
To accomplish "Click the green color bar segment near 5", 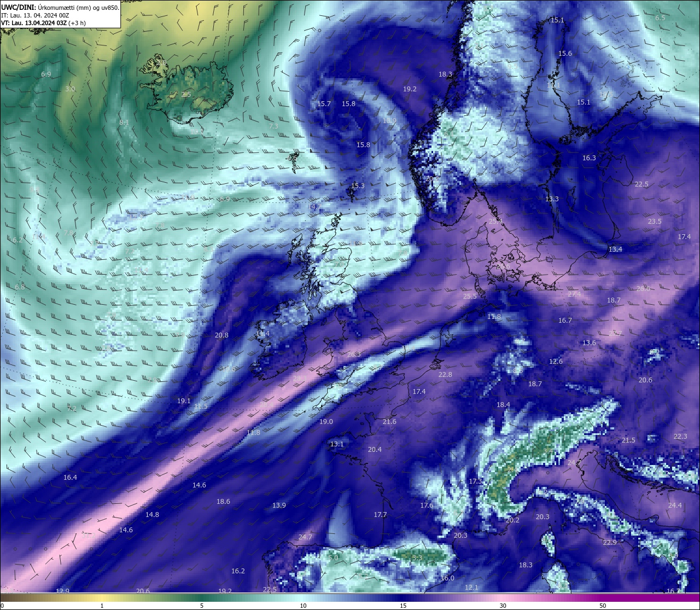I will [202, 597].
